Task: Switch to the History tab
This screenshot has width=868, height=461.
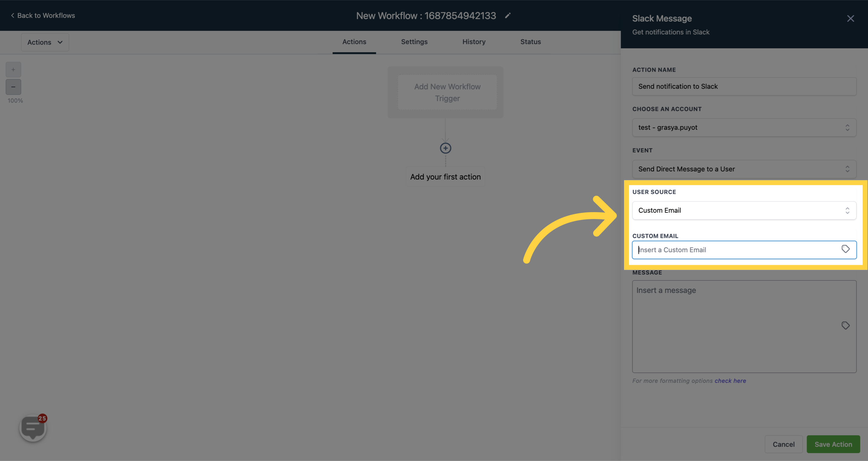Action: click(474, 42)
